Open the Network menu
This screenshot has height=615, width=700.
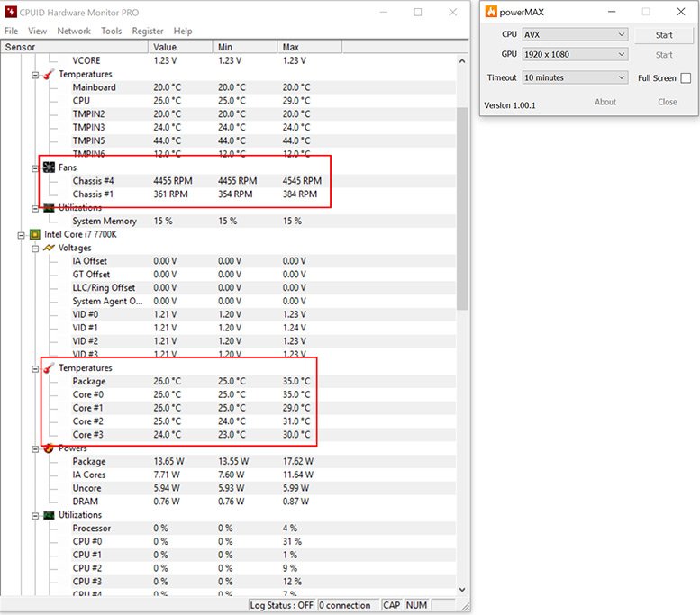74,31
